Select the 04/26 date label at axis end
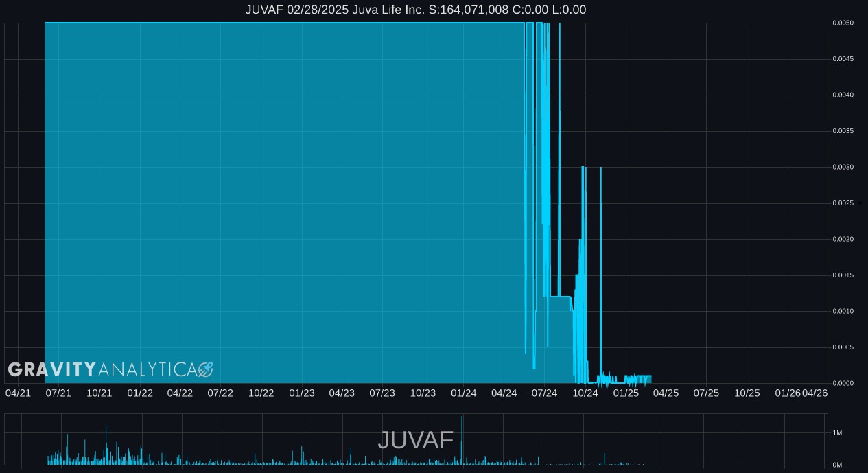868x473 pixels. tap(815, 393)
